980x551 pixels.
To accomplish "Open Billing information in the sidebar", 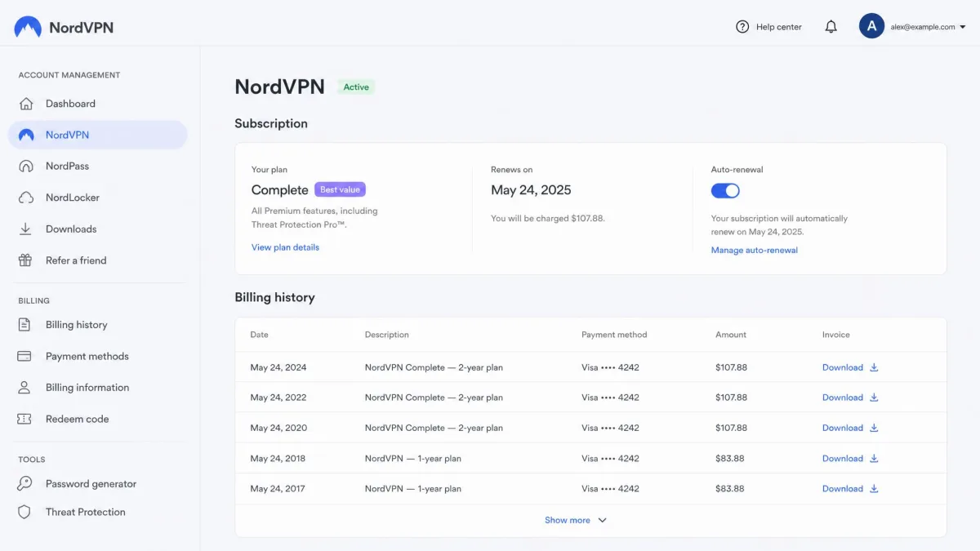I will tap(98, 387).
